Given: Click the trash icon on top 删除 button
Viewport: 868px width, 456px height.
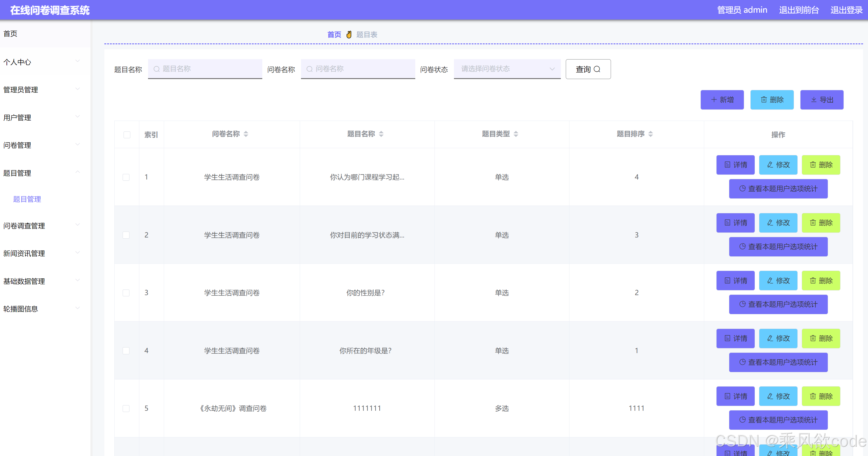Looking at the screenshot, I should coord(764,100).
